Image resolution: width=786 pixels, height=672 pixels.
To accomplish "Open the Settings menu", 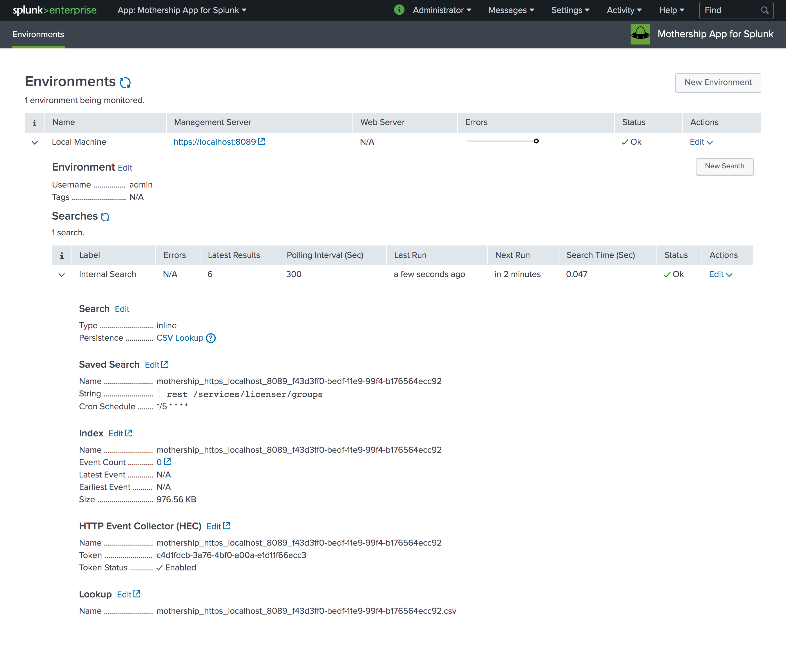I will (570, 10).
